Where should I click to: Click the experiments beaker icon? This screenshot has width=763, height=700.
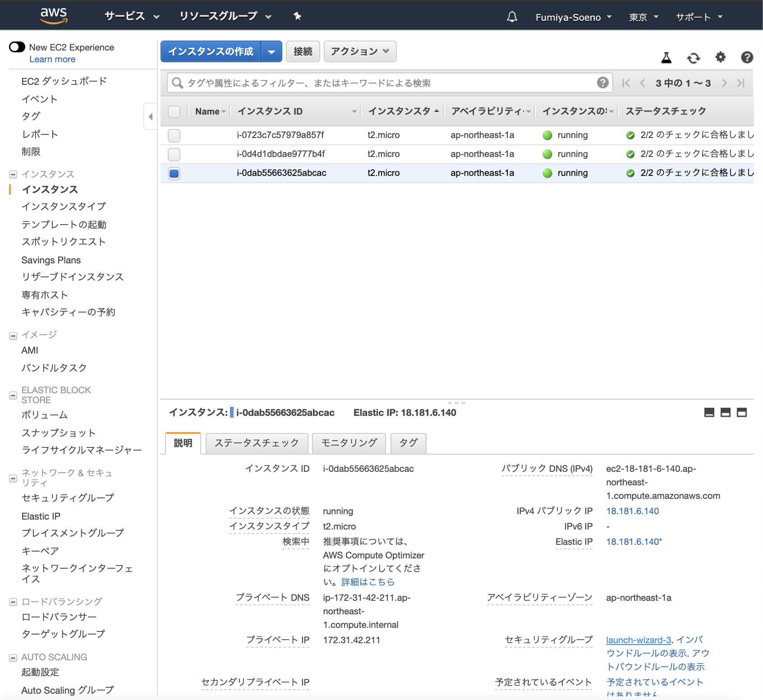coord(666,58)
